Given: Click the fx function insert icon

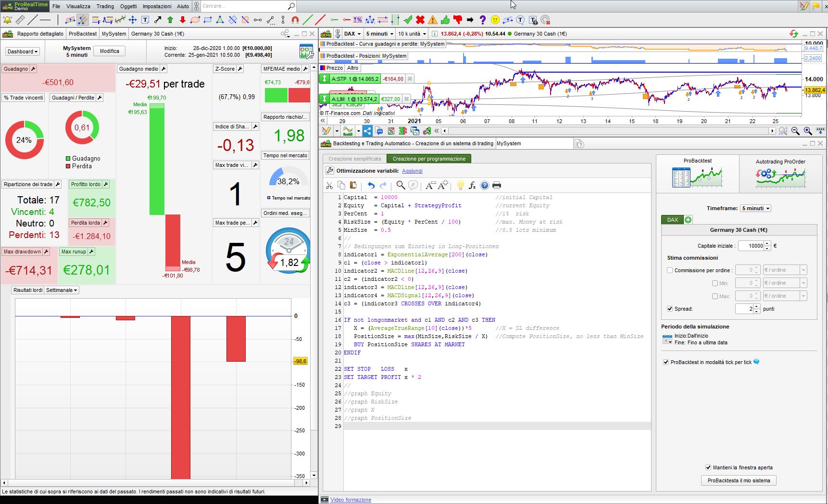Looking at the screenshot, I should click(472, 186).
